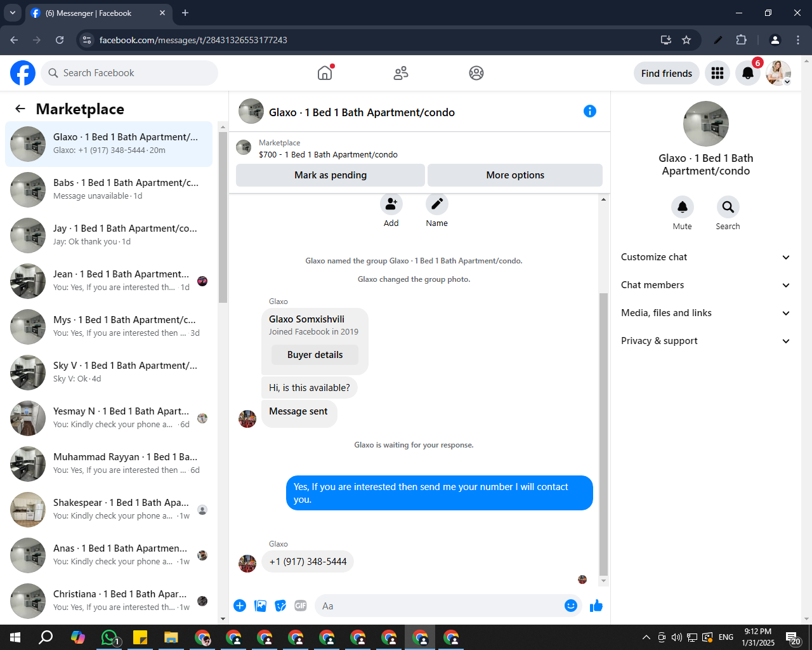Open the Anas apartment conversation
Viewport: 812px width, 650px height.
(109, 555)
